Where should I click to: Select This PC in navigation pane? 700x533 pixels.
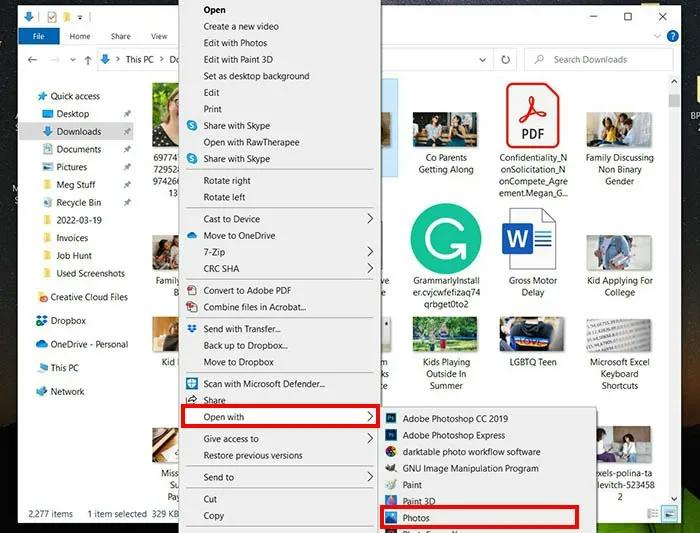coord(58,368)
